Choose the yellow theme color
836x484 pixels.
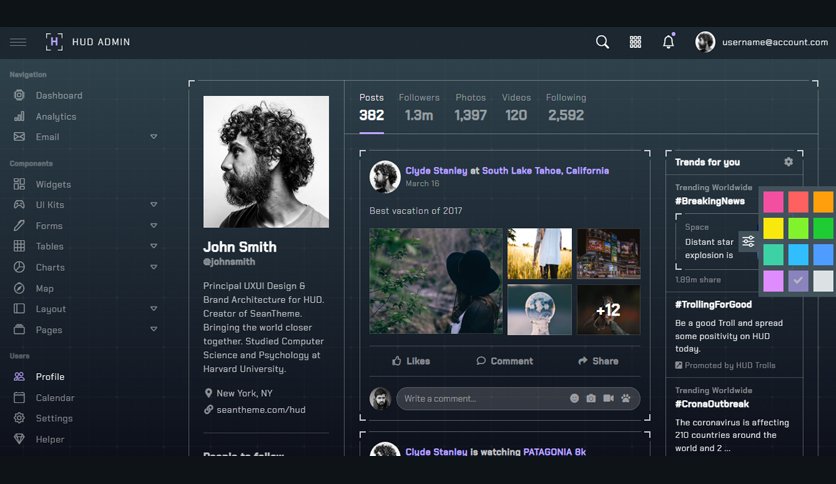773,228
